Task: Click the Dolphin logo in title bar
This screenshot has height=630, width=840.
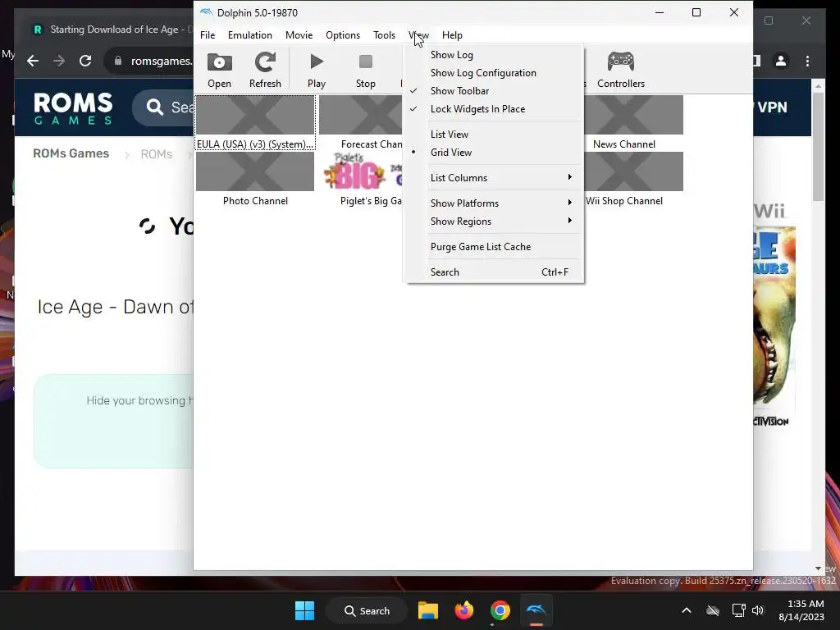Action: point(206,12)
